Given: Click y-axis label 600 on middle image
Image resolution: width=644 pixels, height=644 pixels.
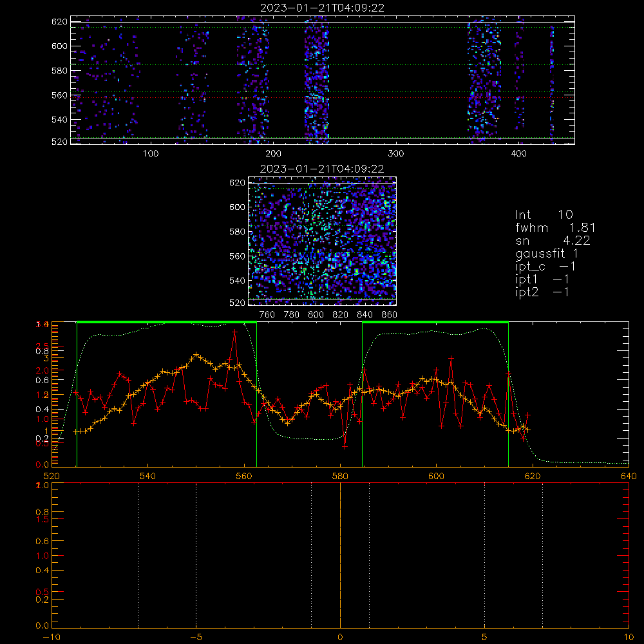Looking at the screenshot, I should click(x=238, y=207).
